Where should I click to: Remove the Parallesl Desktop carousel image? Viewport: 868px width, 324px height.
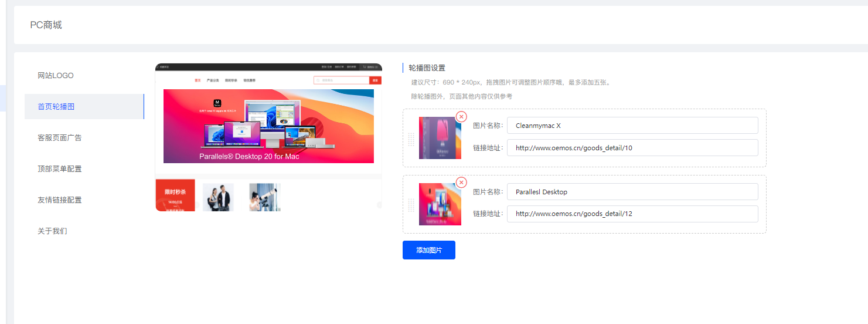pyautogui.click(x=461, y=183)
